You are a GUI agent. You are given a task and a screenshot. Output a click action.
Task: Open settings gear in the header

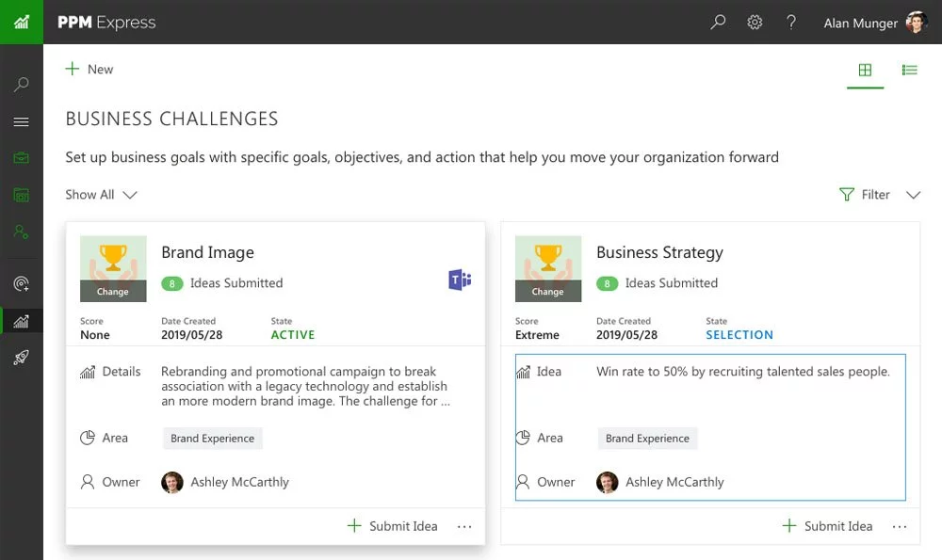pyautogui.click(x=755, y=23)
